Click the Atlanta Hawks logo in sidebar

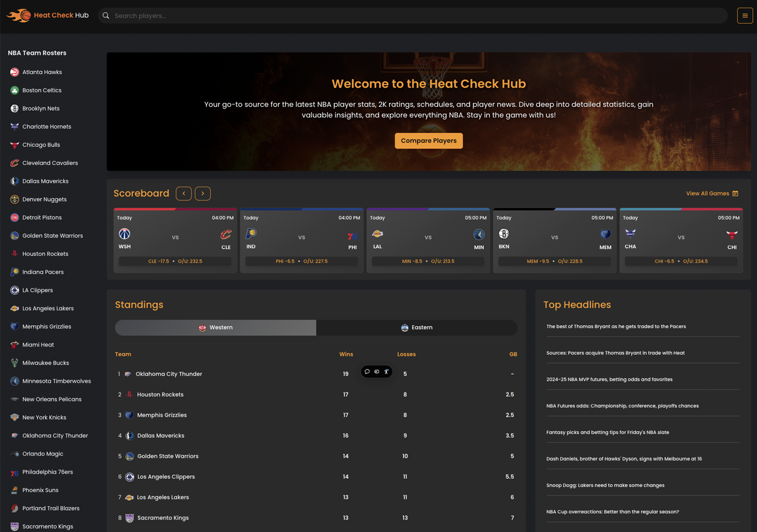(15, 72)
